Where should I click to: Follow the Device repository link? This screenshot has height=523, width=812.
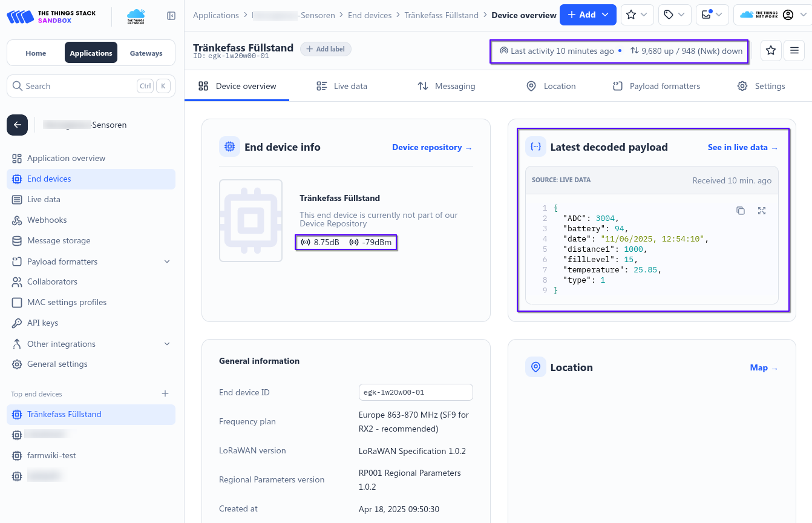point(431,147)
